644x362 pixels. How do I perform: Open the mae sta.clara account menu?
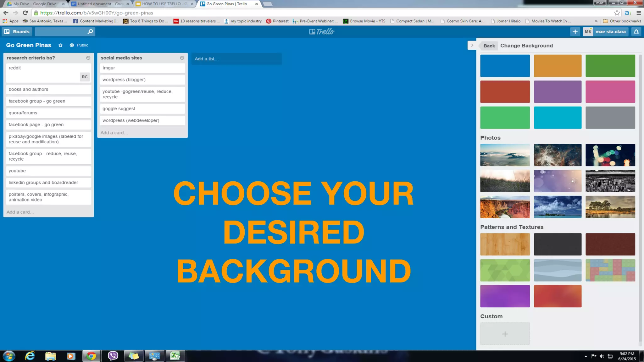point(606,31)
